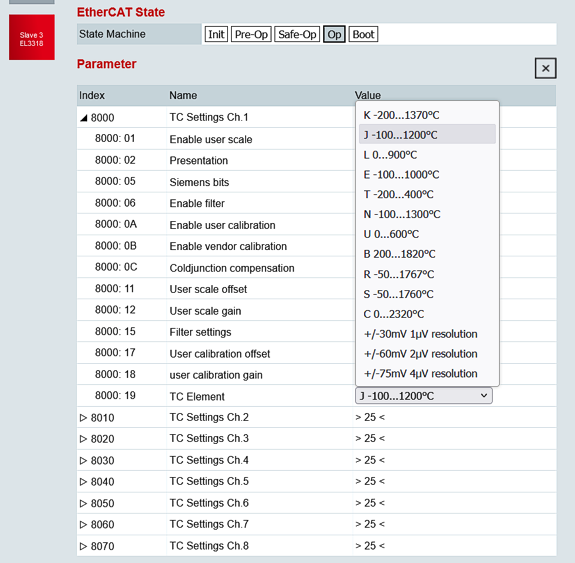The image size is (575, 563).
Task: Choose K -200...1370°C thermocouple option
Action: point(427,115)
